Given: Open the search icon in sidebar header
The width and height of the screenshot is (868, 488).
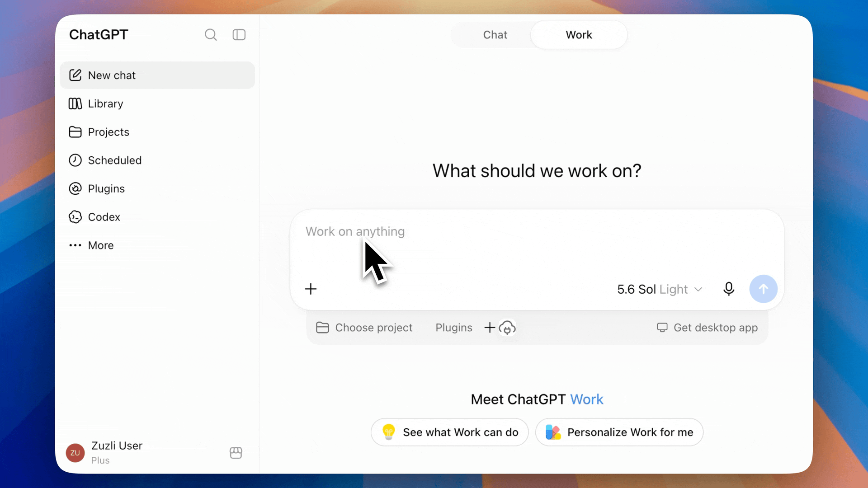Looking at the screenshot, I should tap(211, 35).
